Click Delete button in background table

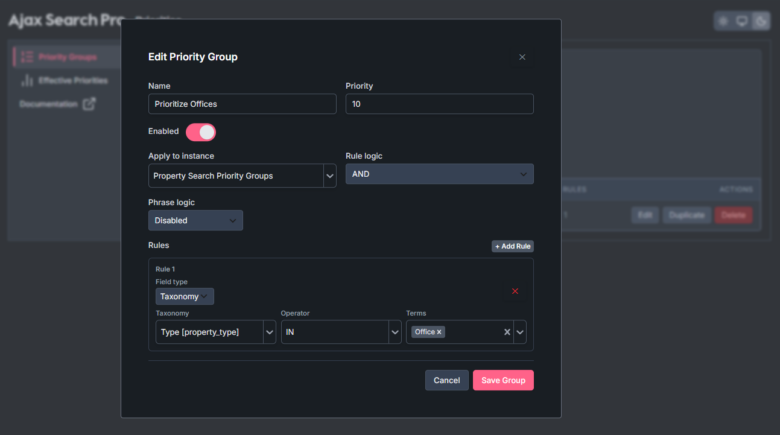coord(733,215)
